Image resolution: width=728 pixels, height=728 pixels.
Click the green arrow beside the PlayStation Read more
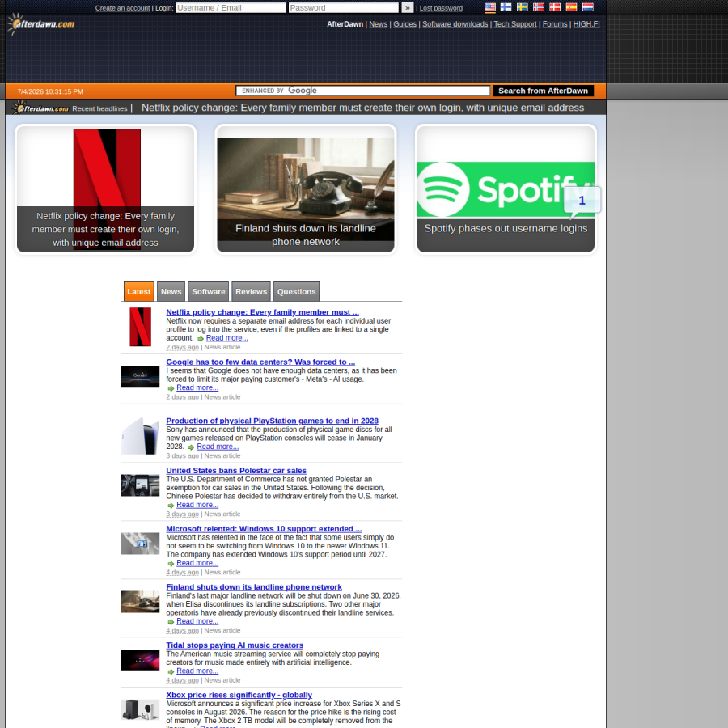click(191, 447)
